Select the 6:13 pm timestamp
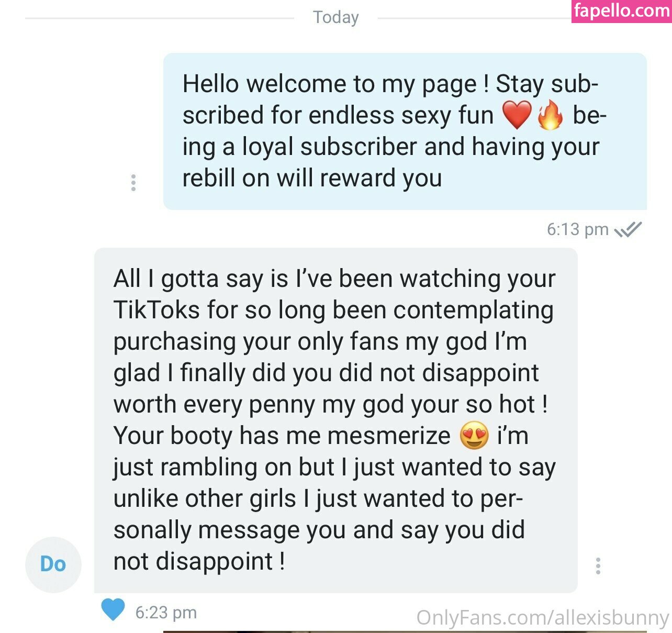Image resolution: width=672 pixels, height=633 pixels. tap(577, 229)
